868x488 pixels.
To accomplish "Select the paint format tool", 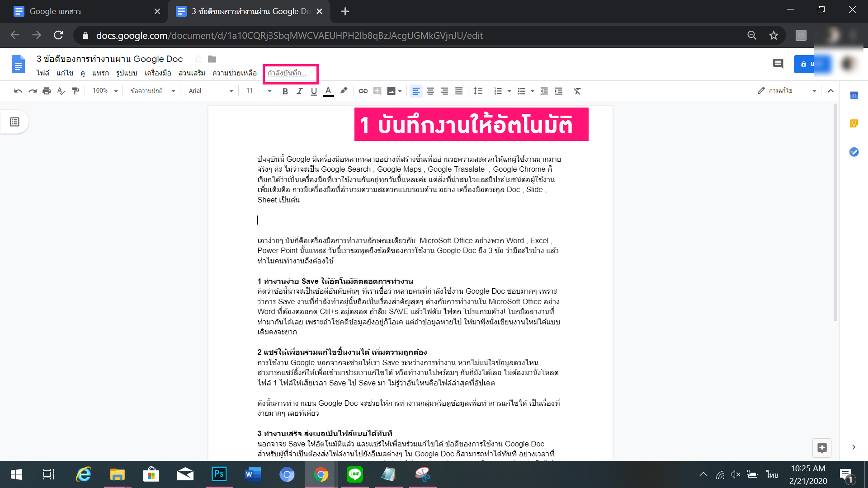I will [x=75, y=91].
